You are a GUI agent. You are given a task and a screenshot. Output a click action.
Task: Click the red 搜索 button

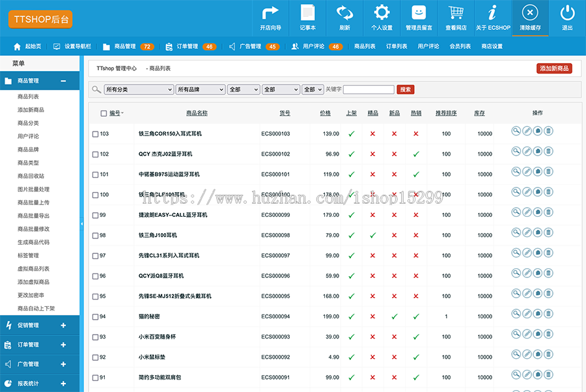406,89
